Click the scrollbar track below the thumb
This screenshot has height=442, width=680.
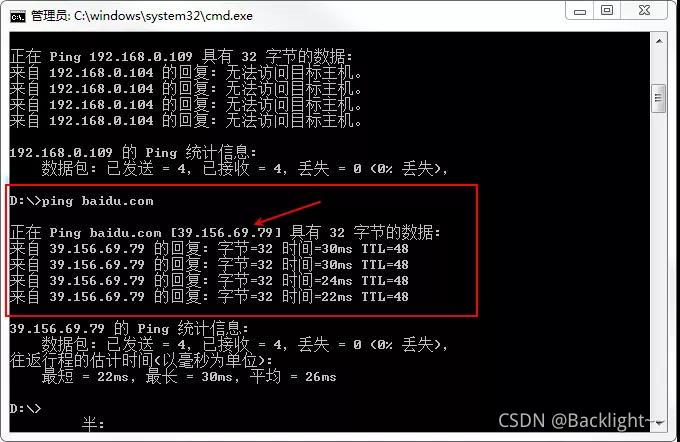(659, 260)
